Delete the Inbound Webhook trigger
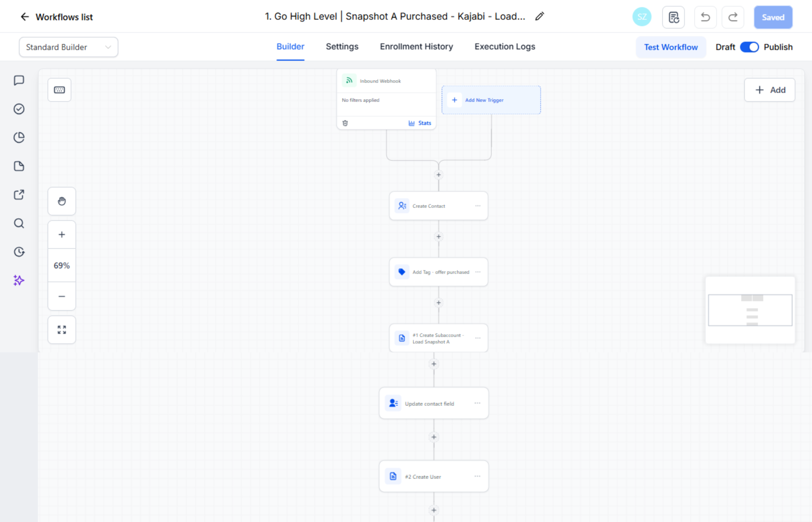The image size is (812, 522). tap(345, 123)
